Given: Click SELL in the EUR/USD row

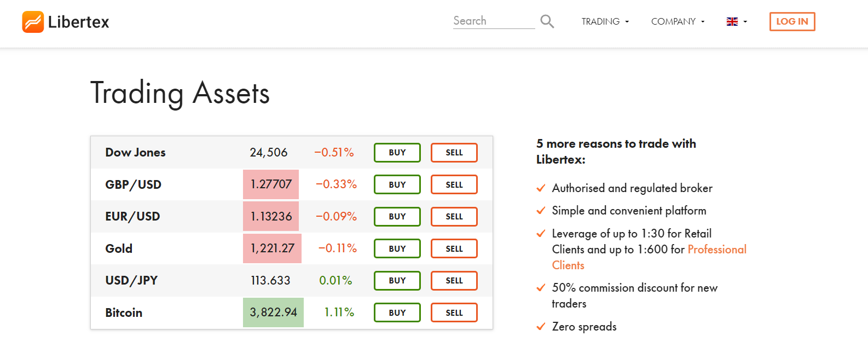Looking at the screenshot, I should pos(454,217).
